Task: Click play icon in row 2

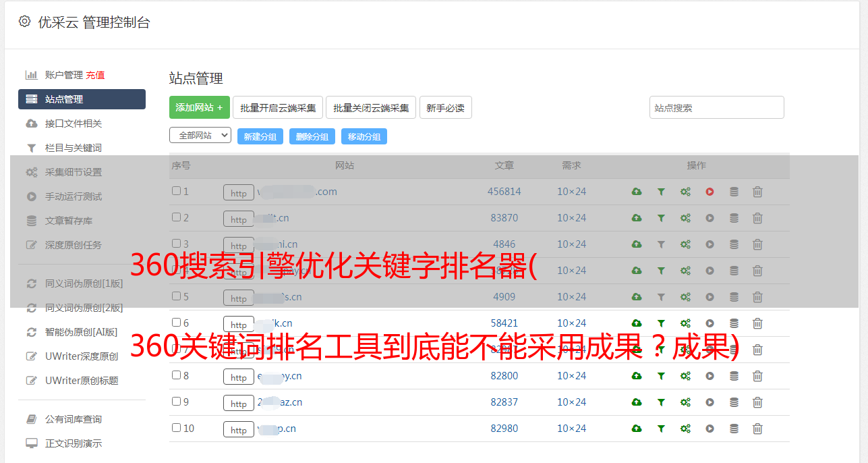Action: (710, 218)
